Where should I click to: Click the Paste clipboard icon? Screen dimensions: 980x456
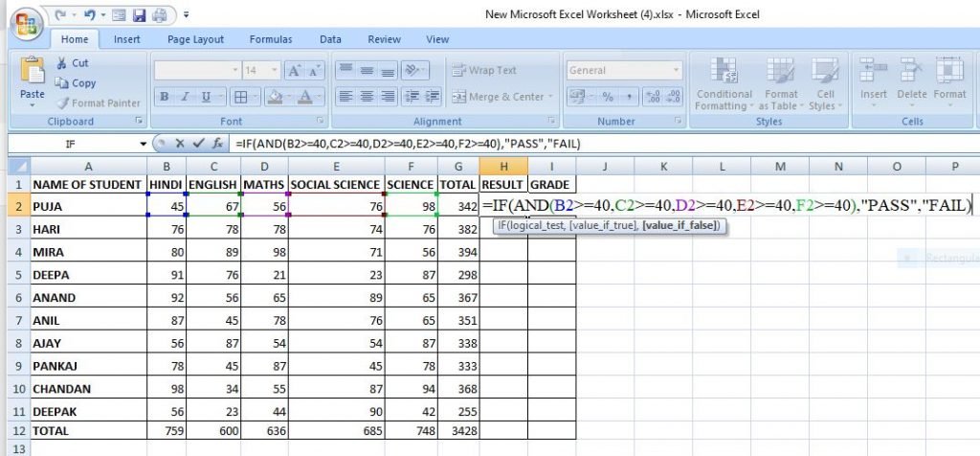pos(33,73)
